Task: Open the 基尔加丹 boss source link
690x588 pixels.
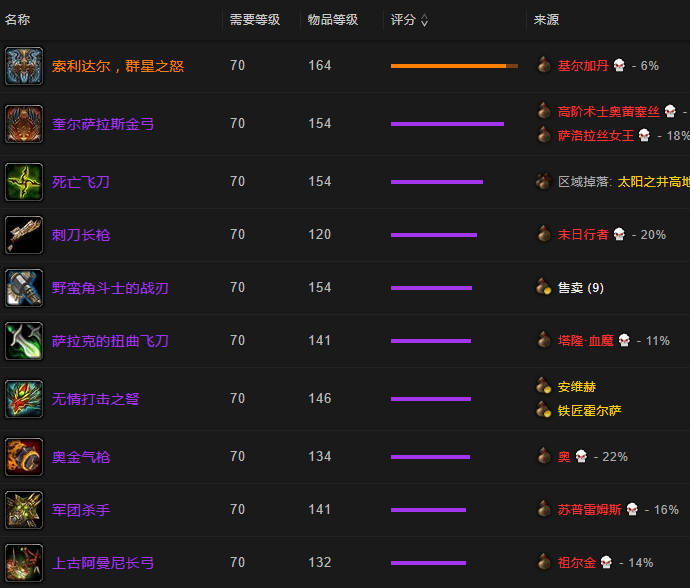Action: [x=583, y=66]
